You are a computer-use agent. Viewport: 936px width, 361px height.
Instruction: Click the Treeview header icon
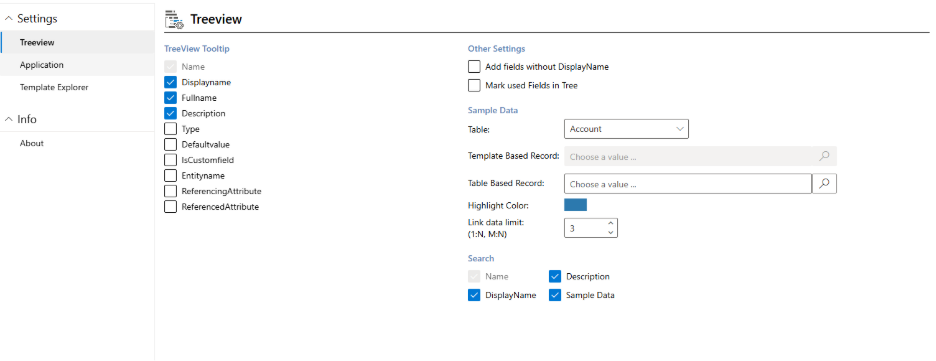174,20
